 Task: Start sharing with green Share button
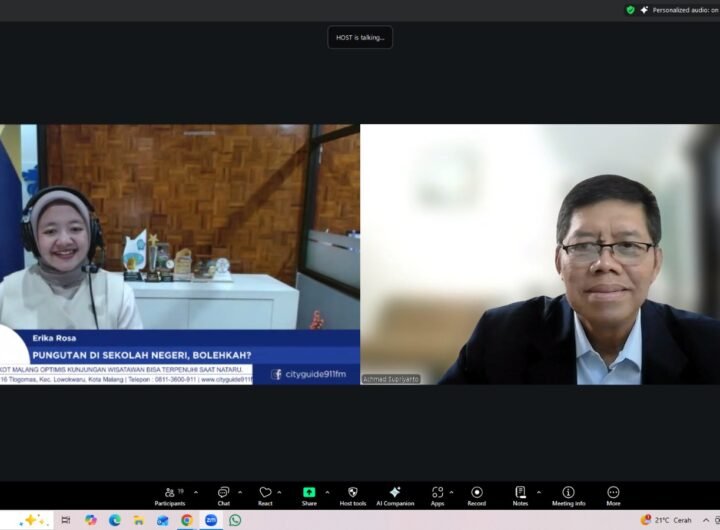click(309, 494)
